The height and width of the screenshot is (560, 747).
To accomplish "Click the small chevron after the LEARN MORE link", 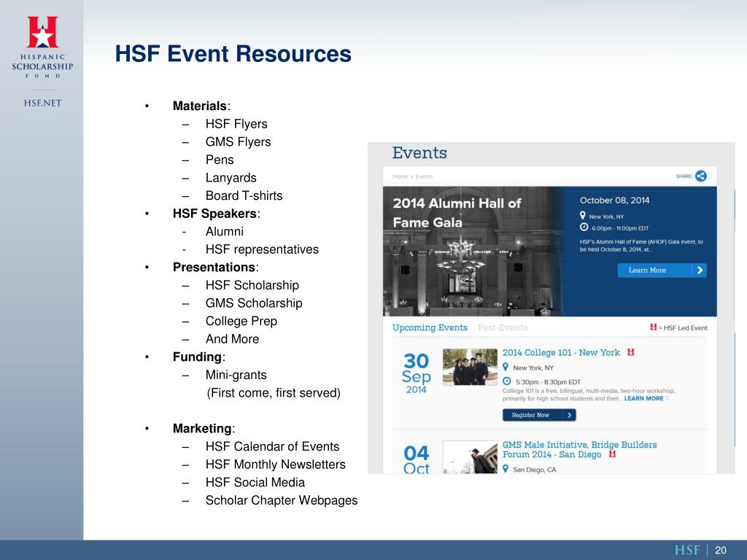I will coord(667,399).
